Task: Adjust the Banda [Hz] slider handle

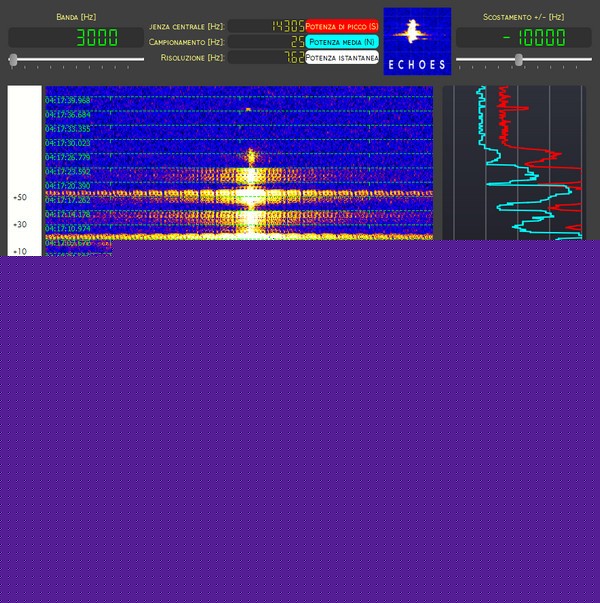Action: (x=14, y=60)
